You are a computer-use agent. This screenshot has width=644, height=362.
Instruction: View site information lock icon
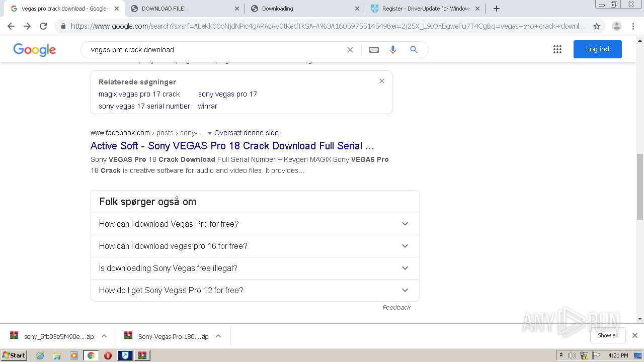[62, 26]
